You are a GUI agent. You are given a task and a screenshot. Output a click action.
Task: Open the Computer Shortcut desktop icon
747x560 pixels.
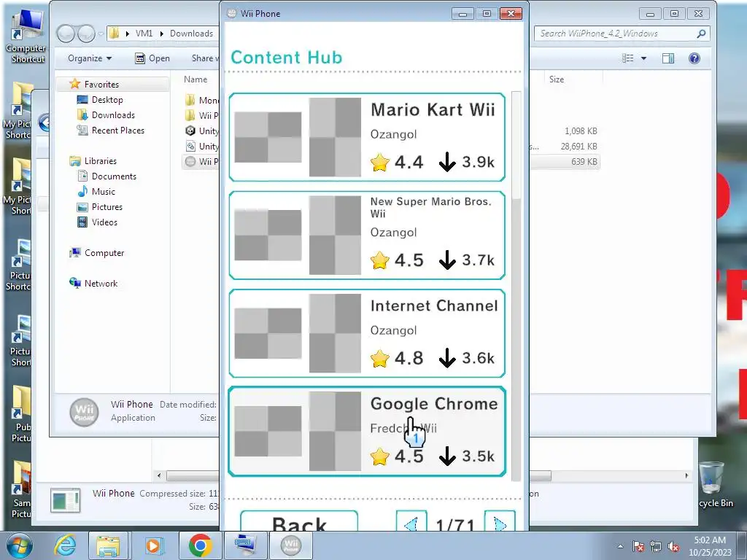tap(26, 37)
